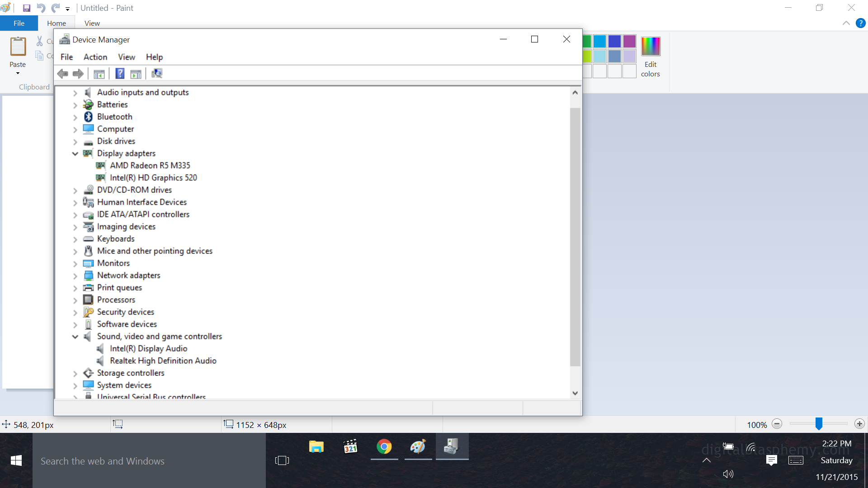Click the Bluetooth device icon
Viewport: 868px width, 488px height.
(x=88, y=117)
